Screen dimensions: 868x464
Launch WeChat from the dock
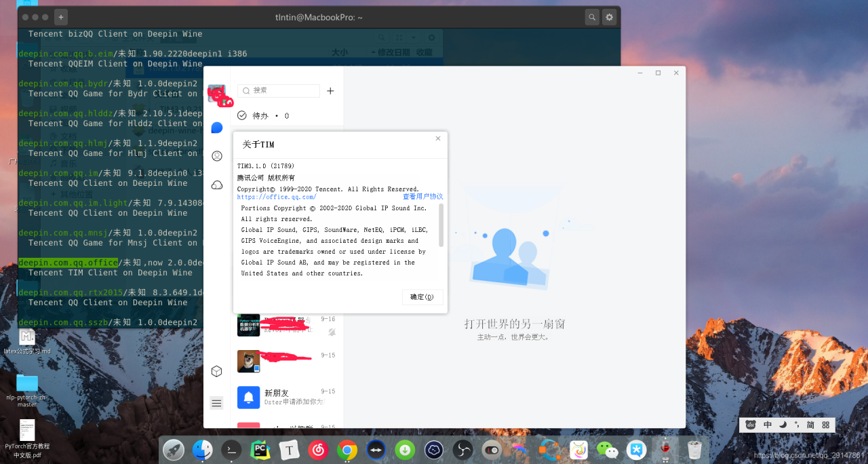point(607,449)
